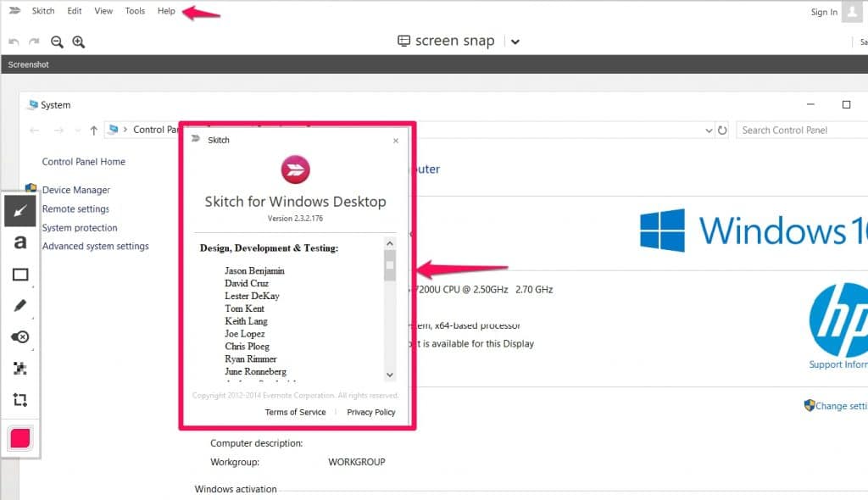
Task: Click 'Version 2.3.2.176' text
Action: (x=295, y=218)
